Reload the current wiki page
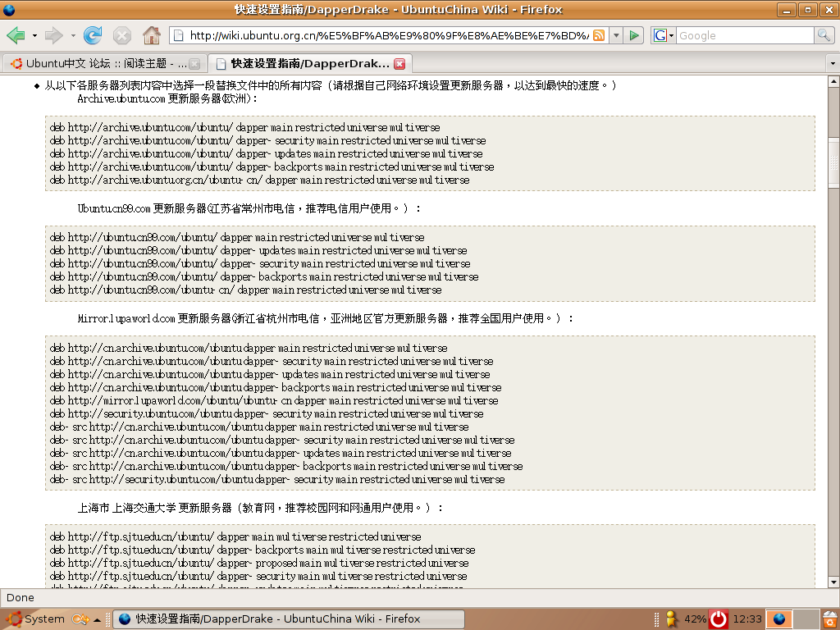This screenshot has height=630, width=840. 93,35
